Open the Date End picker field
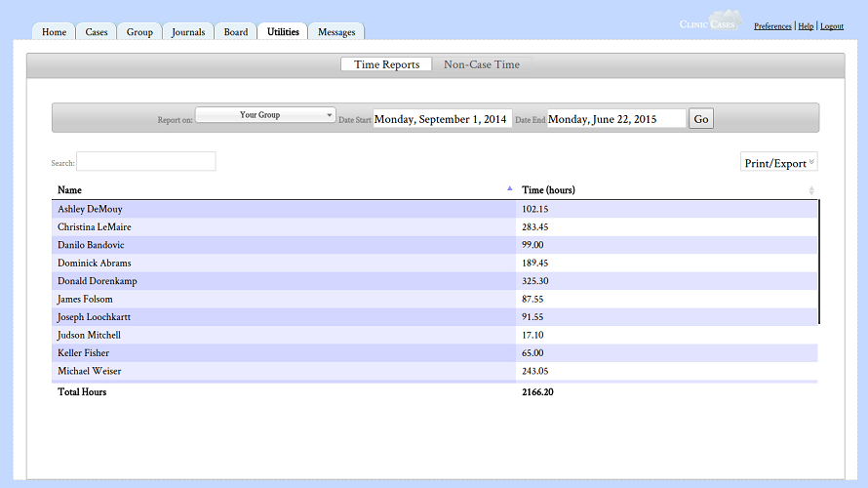The image size is (868, 488). [x=615, y=119]
